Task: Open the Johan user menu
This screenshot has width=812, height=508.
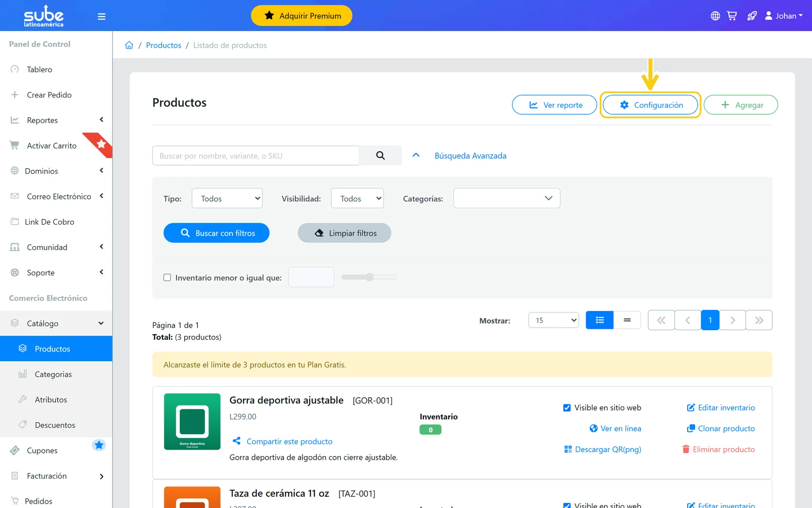Action: (784, 16)
